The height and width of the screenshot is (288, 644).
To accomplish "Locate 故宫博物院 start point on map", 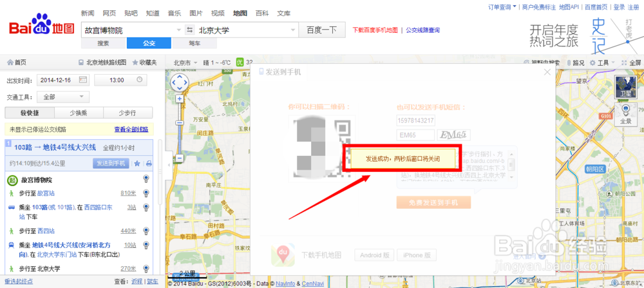I will click(x=146, y=178).
